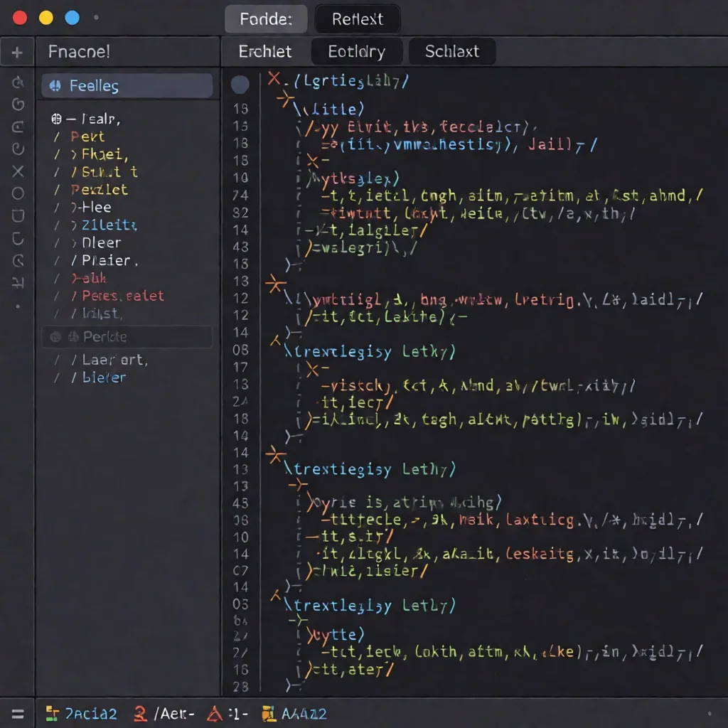Select the red Peres.ealet file
The width and height of the screenshot is (728, 728).
point(123,296)
